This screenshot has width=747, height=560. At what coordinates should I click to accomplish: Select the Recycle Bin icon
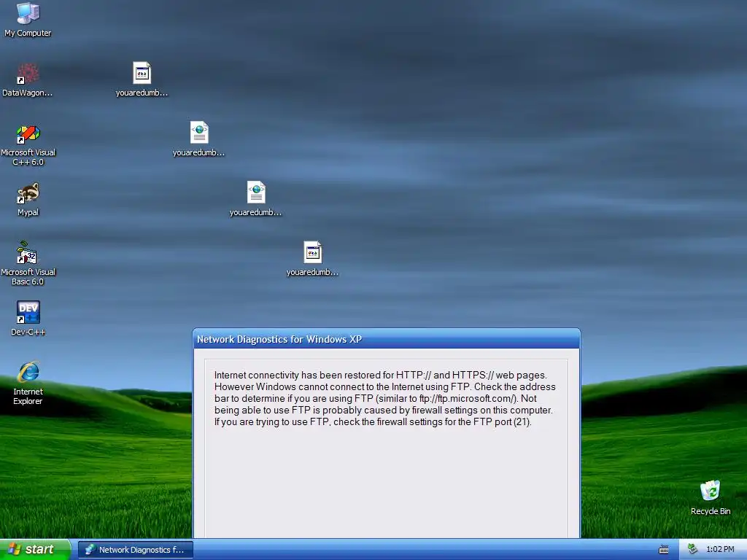tap(711, 497)
